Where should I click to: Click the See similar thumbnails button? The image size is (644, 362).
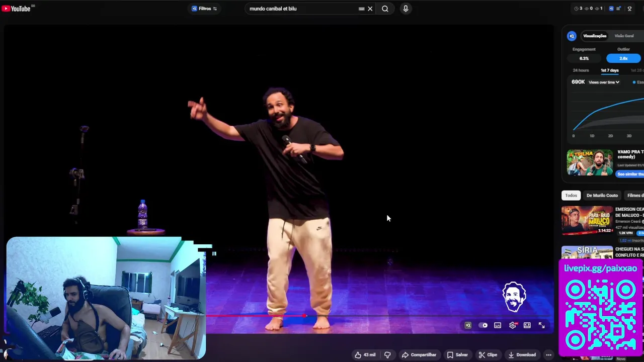(x=630, y=174)
